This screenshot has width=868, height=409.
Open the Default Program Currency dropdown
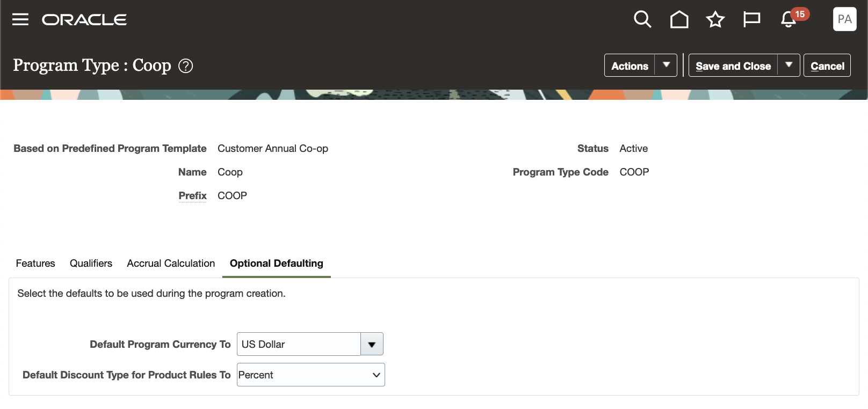pyautogui.click(x=371, y=344)
